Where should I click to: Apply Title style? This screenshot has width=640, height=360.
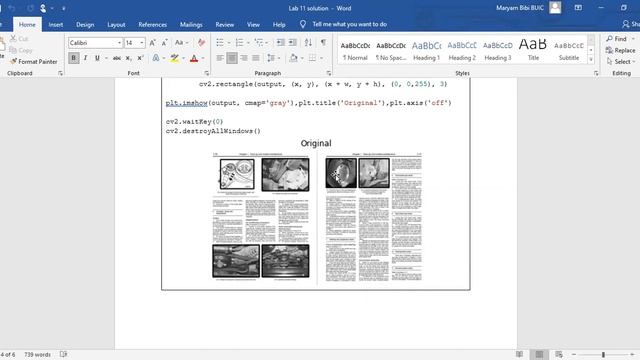pos(533,50)
